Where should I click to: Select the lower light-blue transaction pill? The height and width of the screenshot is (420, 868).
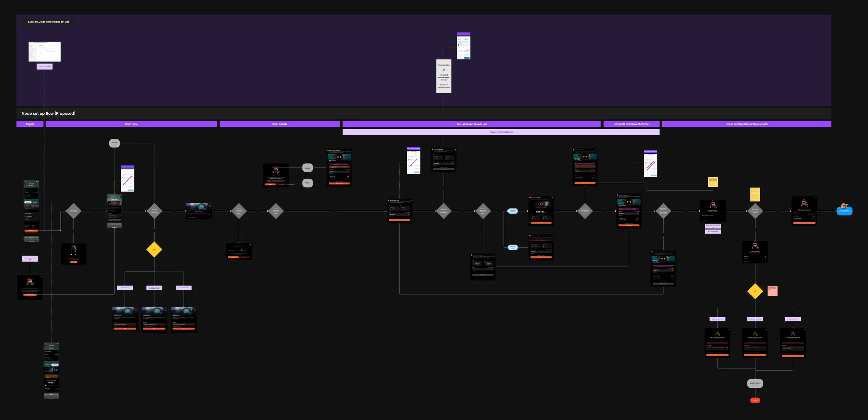[513, 247]
